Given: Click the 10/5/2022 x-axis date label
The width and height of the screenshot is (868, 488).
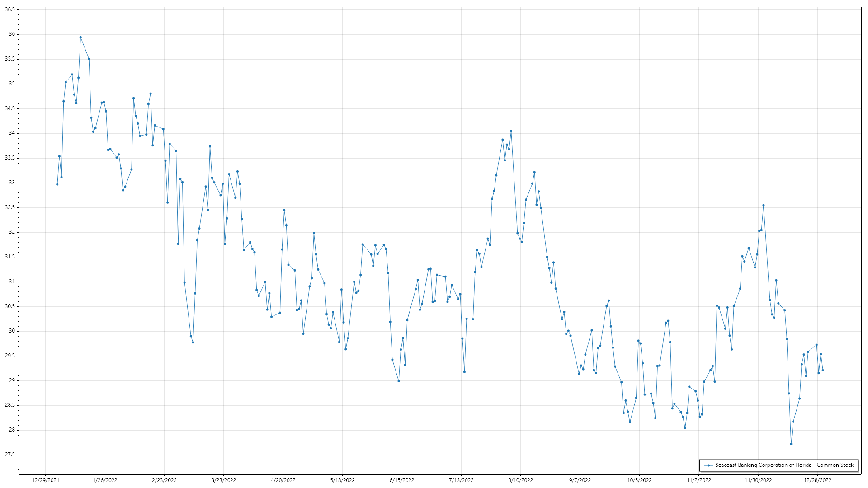Looking at the screenshot, I should coord(639,480).
